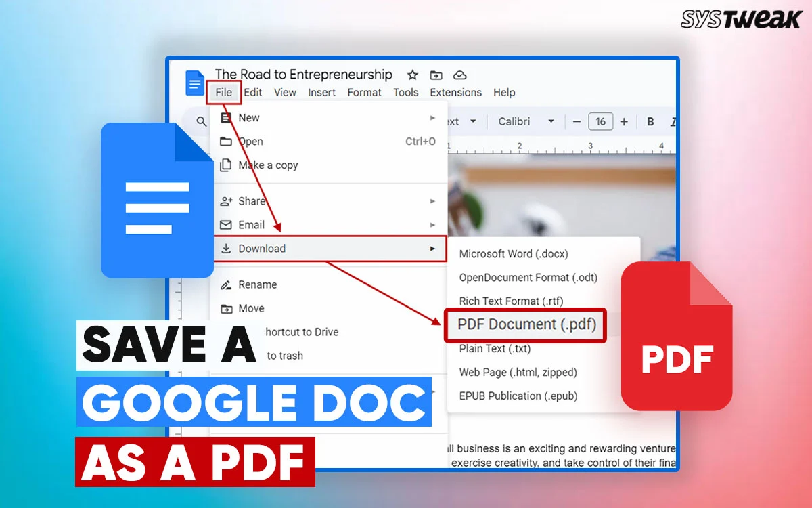The width and height of the screenshot is (812, 508).
Task: Expand the New submenu arrow
Action: click(x=432, y=118)
